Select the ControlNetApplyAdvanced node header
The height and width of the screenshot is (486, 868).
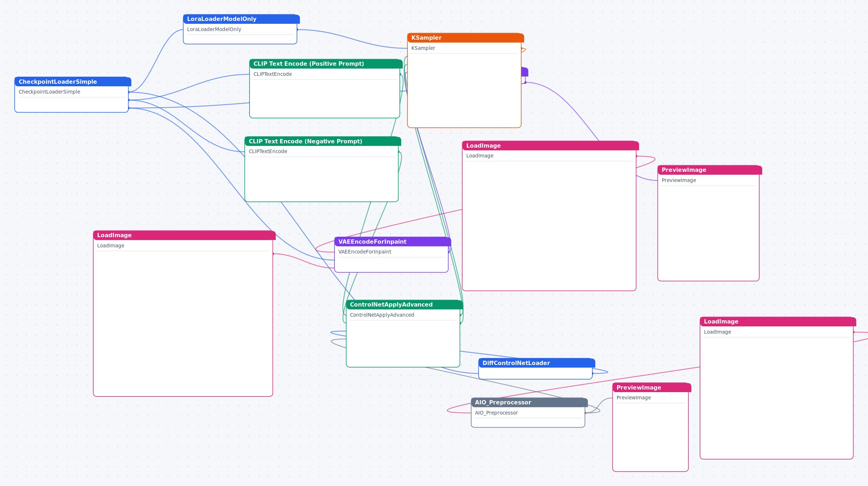[404, 305]
